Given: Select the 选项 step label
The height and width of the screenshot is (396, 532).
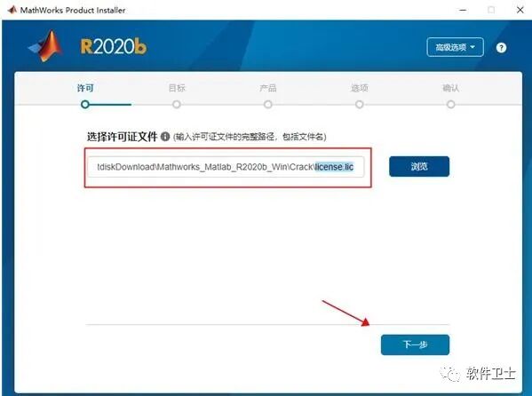Looking at the screenshot, I should (x=360, y=88).
